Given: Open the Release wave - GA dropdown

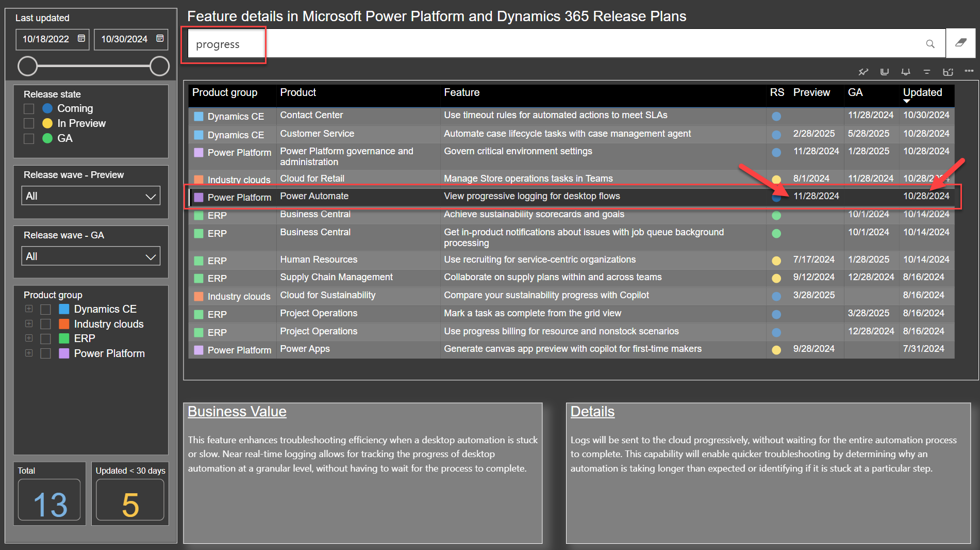Looking at the screenshot, I should click(91, 256).
